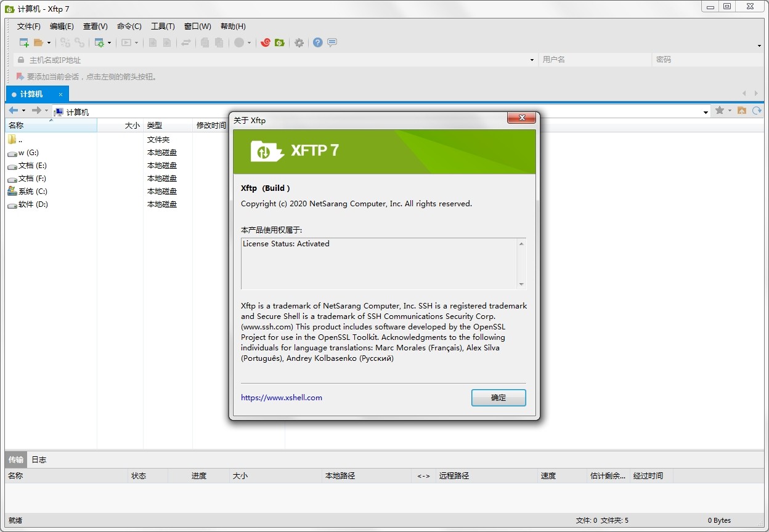Image resolution: width=769 pixels, height=532 pixels.
Task: Click the gray circle toolbar icon
Action: 239,42
